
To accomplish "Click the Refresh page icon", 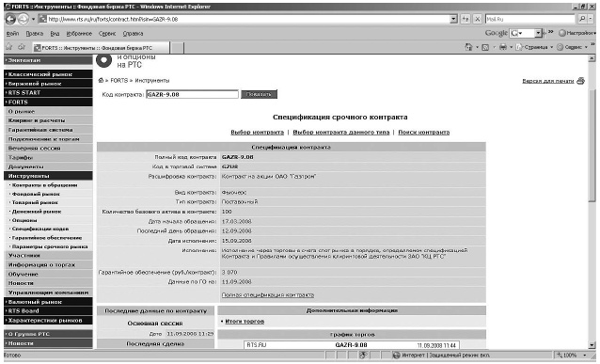I will click(466, 19).
